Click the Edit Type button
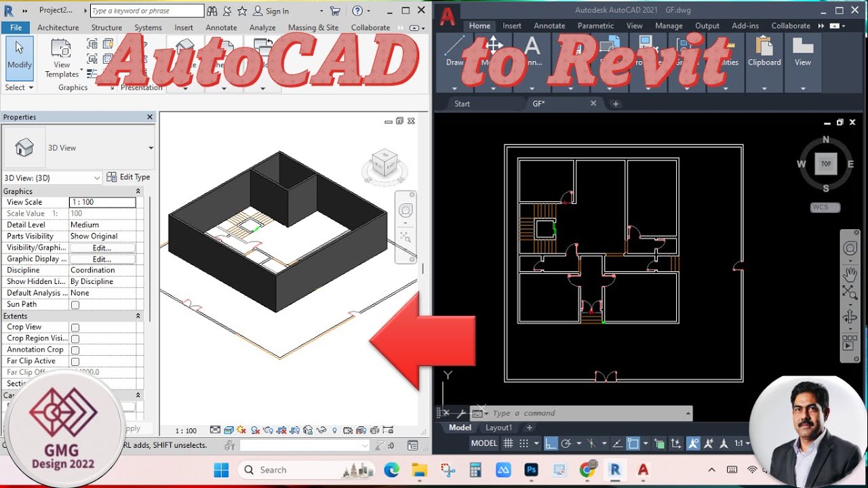Image resolution: width=868 pixels, height=488 pixels. pyautogui.click(x=128, y=177)
